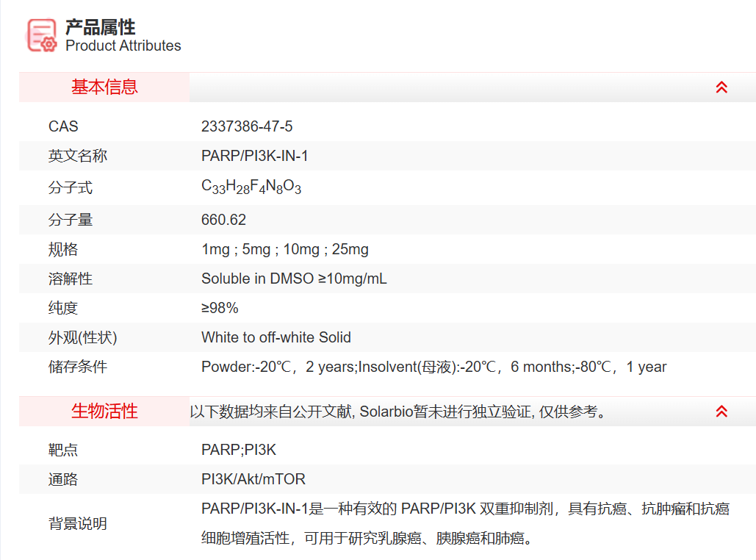The width and height of the screenshot is (756, 560).
Task: Collapse the 生物活性 section chevron
Action: (721, 412)
